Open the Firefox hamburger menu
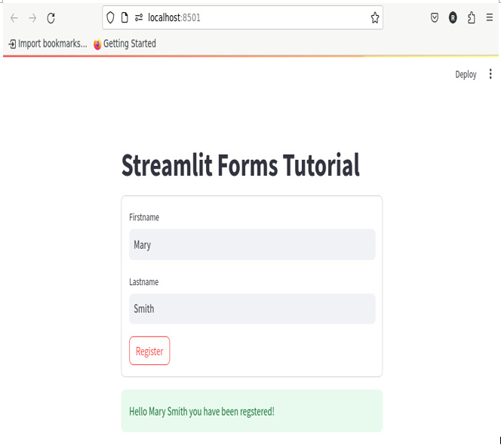This screenshot has height=448, width=501. click(x=490, y=17)
